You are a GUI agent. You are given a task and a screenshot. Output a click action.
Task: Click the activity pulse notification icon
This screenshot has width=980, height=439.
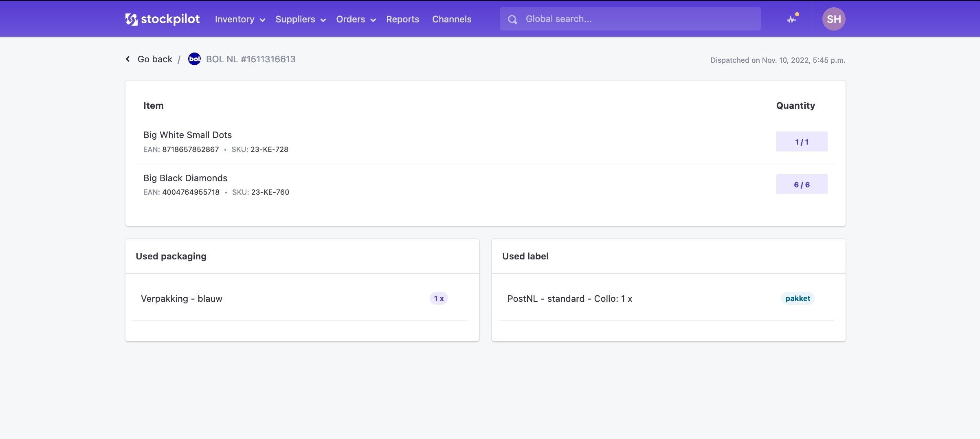point(791,19)
